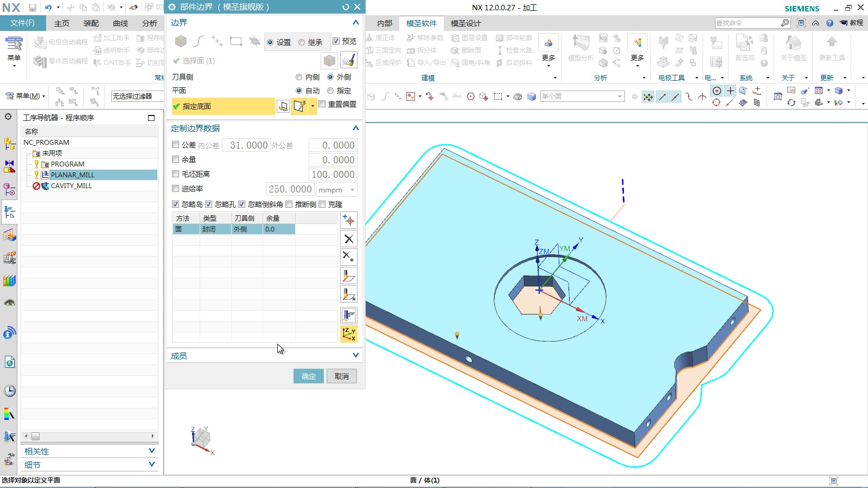868x488 pixels.
Task: Click the full screen icon next to the search box
Action: (801, 23)
